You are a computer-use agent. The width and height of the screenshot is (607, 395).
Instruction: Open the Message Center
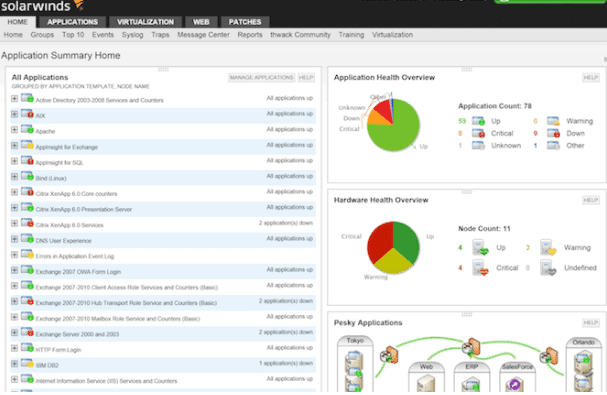203,35
